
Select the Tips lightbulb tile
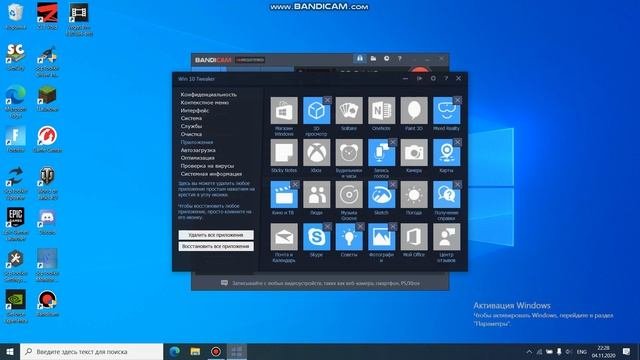(x=349, y=237)
